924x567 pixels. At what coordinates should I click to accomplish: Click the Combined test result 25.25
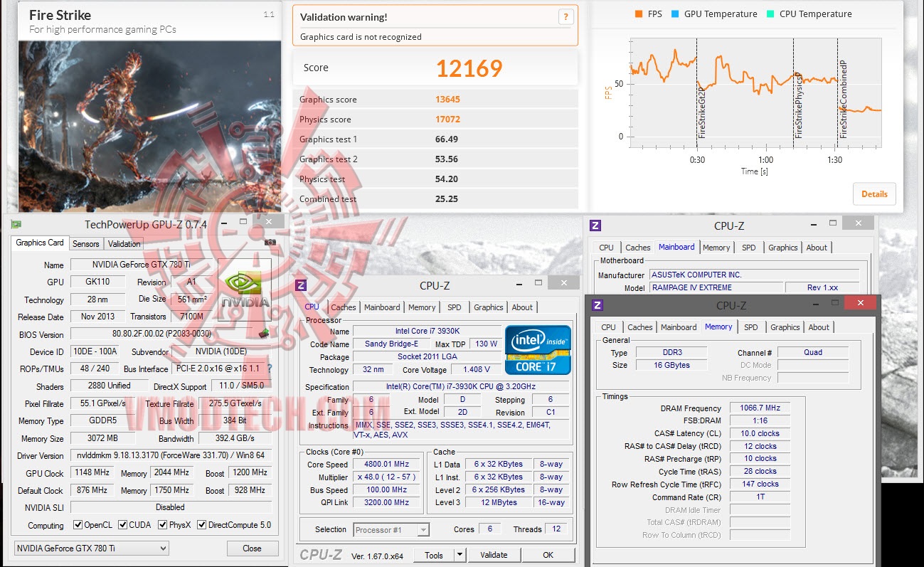click(x=447, y=199)
